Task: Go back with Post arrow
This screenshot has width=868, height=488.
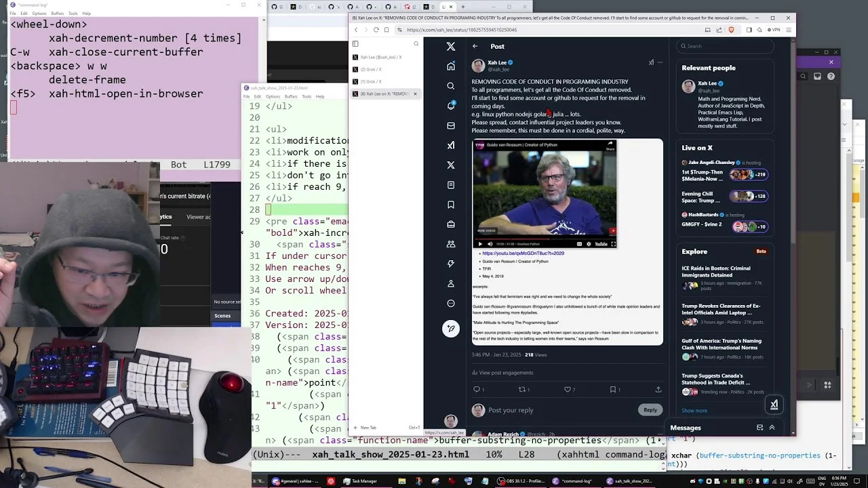Action: tap(475, 46)
